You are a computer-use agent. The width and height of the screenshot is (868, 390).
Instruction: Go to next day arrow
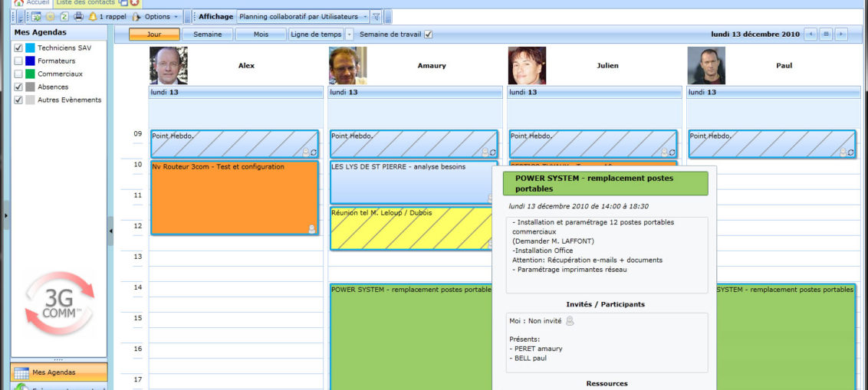point(841,34)
